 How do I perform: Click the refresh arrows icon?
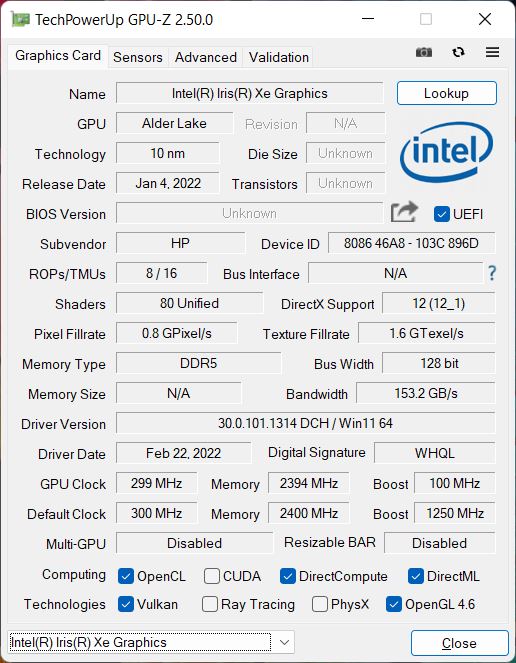tap(458, 52)
